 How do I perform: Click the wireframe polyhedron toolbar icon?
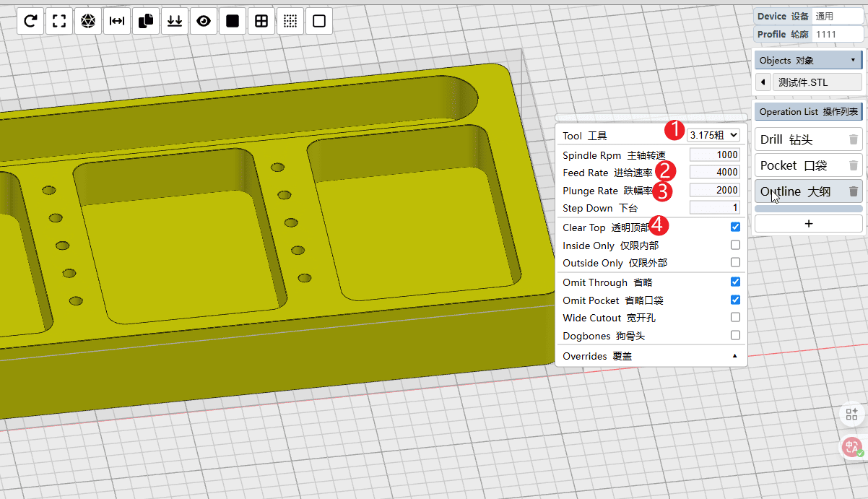(88, 22)
